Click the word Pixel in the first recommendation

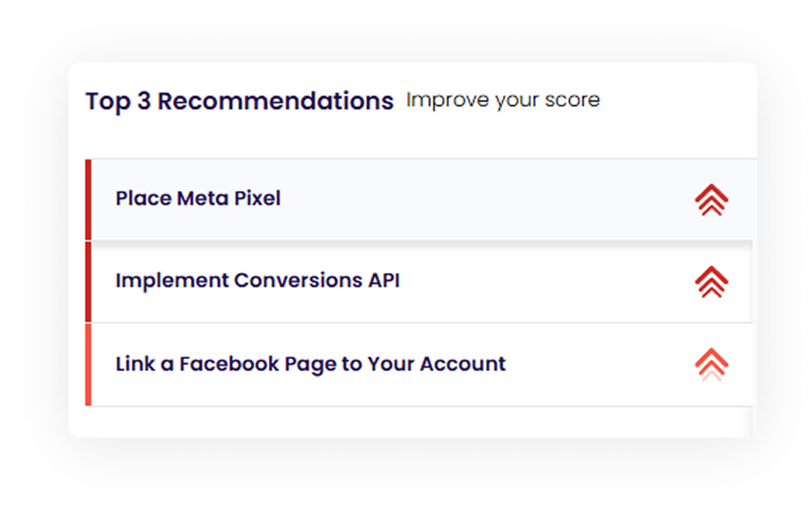(x=257, y=198)
